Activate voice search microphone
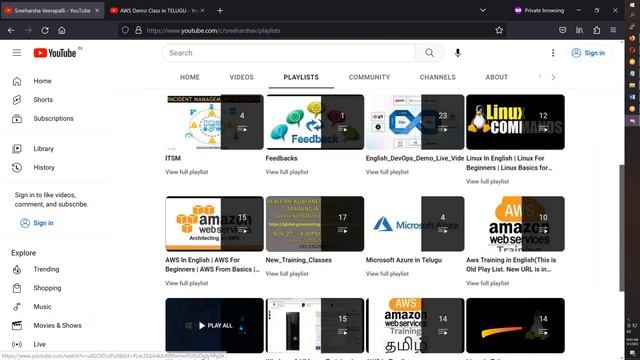This screenshot has height=360, width=640. point(458,53)
